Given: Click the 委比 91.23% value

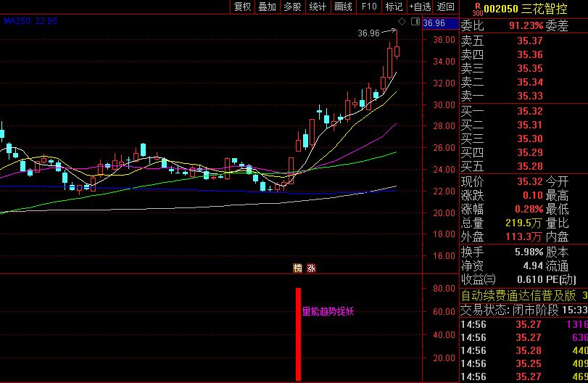Looking at the screenshot, I should tap(526, 25).
